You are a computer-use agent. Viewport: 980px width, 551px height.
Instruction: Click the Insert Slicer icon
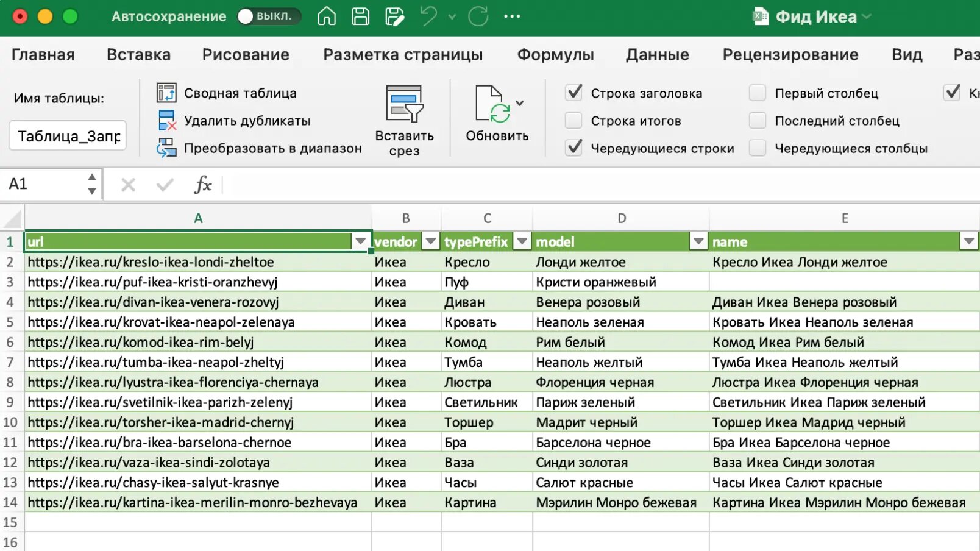404,104
